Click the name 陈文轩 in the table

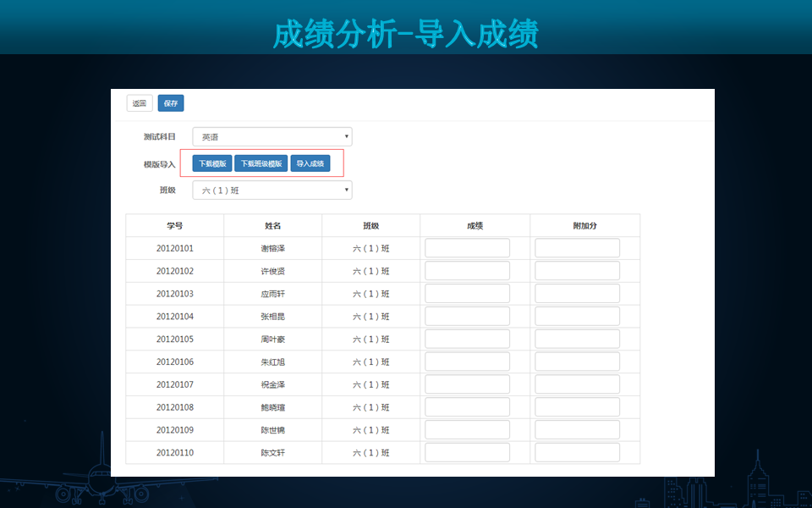[273, 453]
